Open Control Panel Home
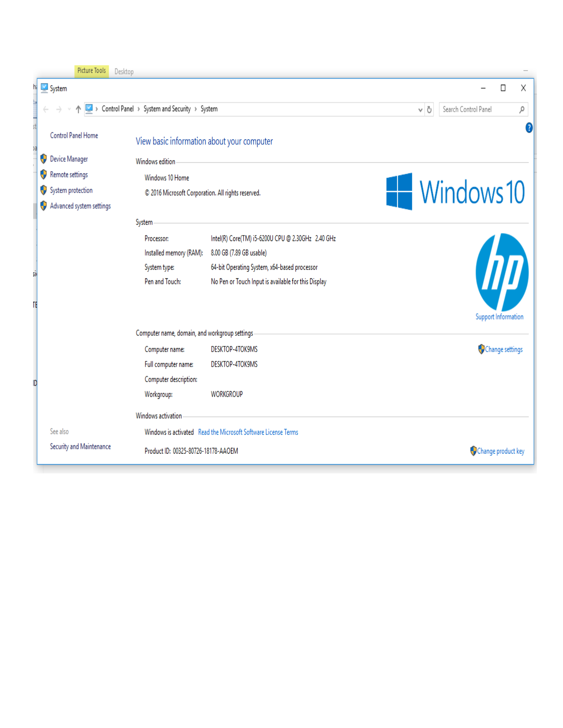 [74, 135]
